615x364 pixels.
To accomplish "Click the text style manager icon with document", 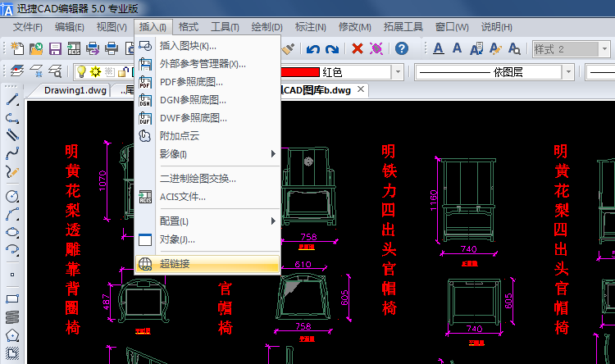I will 476,48.
